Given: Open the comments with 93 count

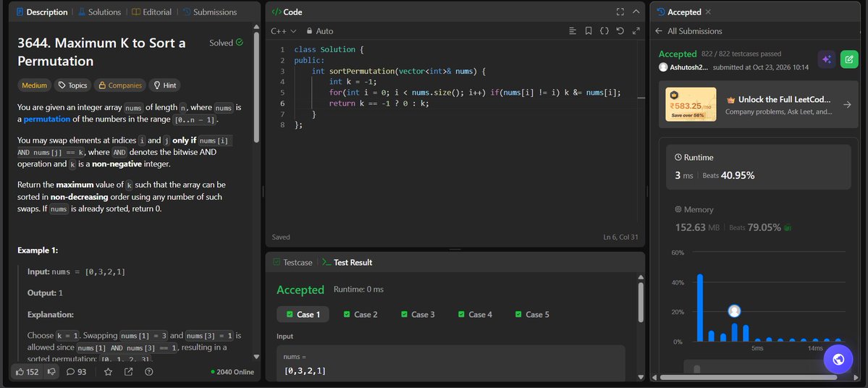Looking at the screenshot, I should [x=77, y=372].
